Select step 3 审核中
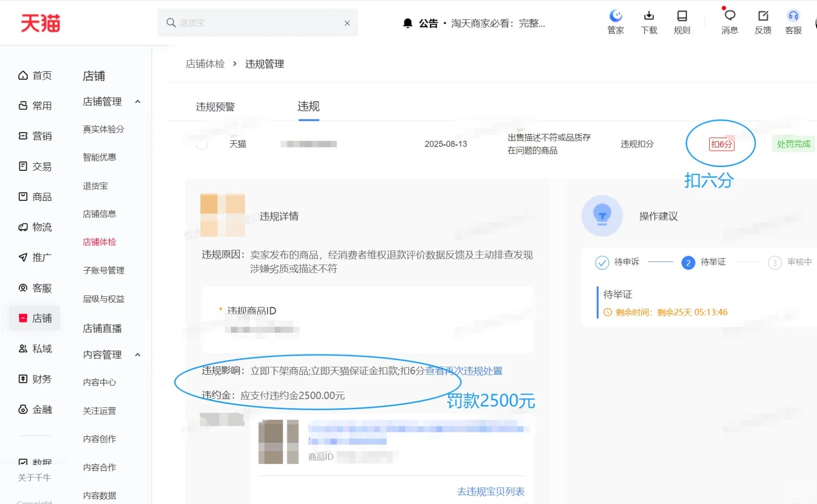Screen dimensions: 817x504 [790, 262]
